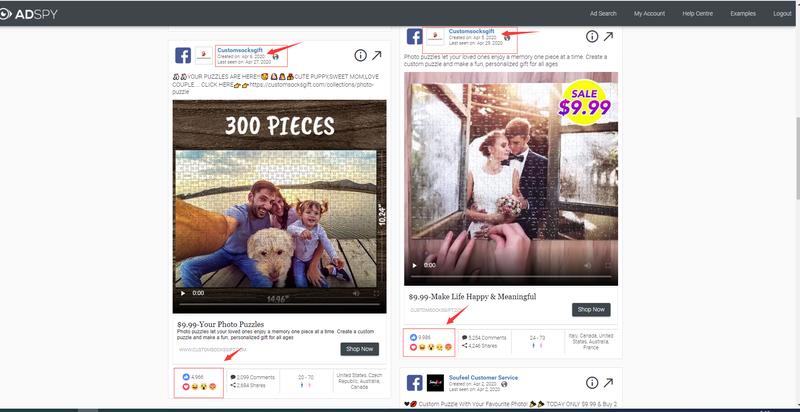Open the wedding puzzle ad via arrow icon

click(608, 36)
